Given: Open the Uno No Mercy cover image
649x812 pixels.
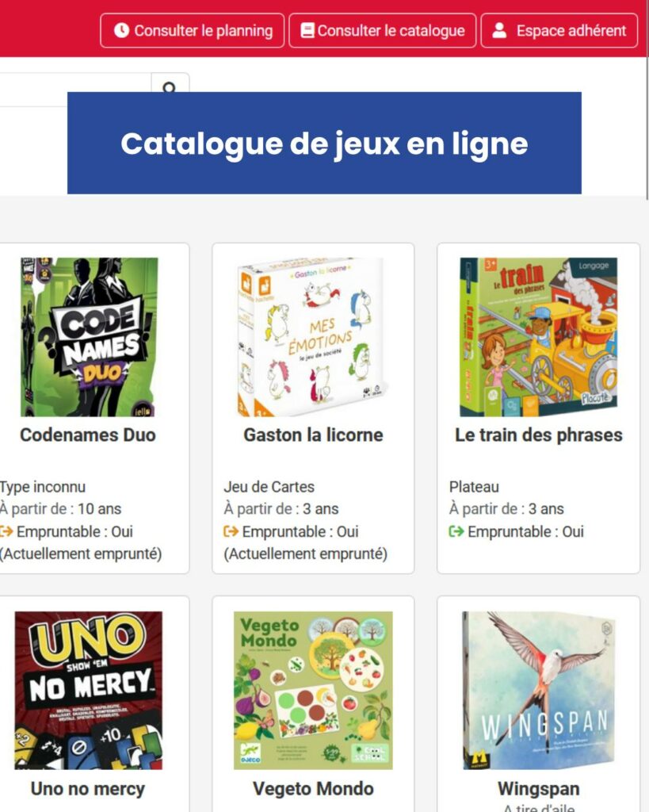Looking at the screenshot, I should (89, 690).
